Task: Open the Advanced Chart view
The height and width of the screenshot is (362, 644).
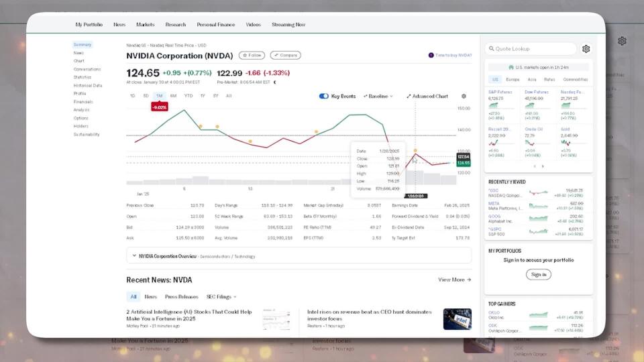Action: click(427, 96)
